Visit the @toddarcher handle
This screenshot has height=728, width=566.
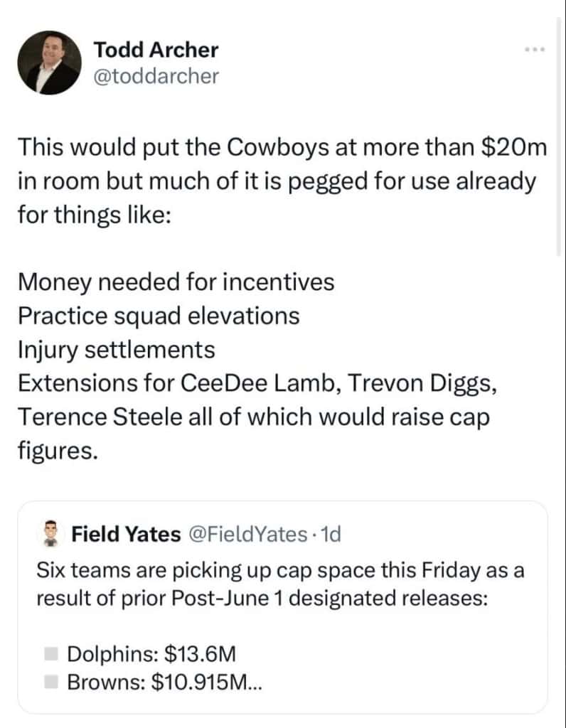(x=156, y=76)
